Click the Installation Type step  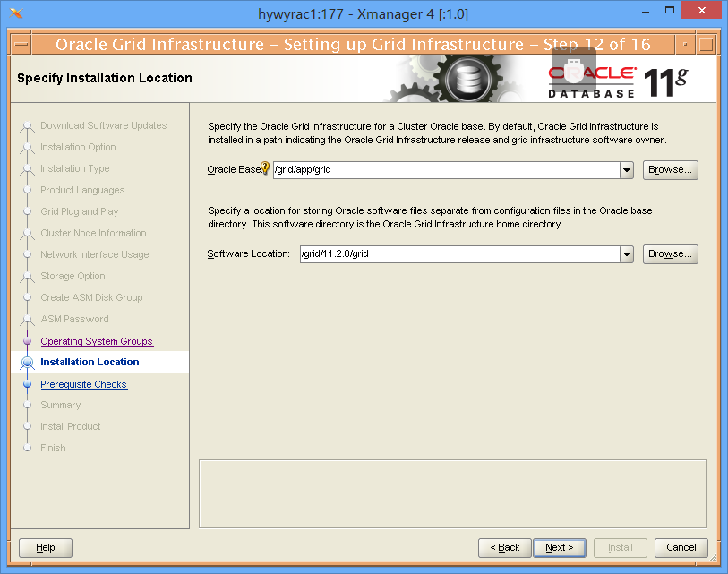(74, 168)
